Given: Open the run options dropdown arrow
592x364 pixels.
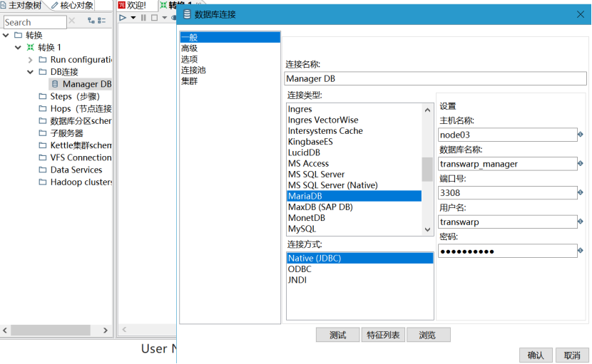Looking at the screenshot, I should (133, 18).
